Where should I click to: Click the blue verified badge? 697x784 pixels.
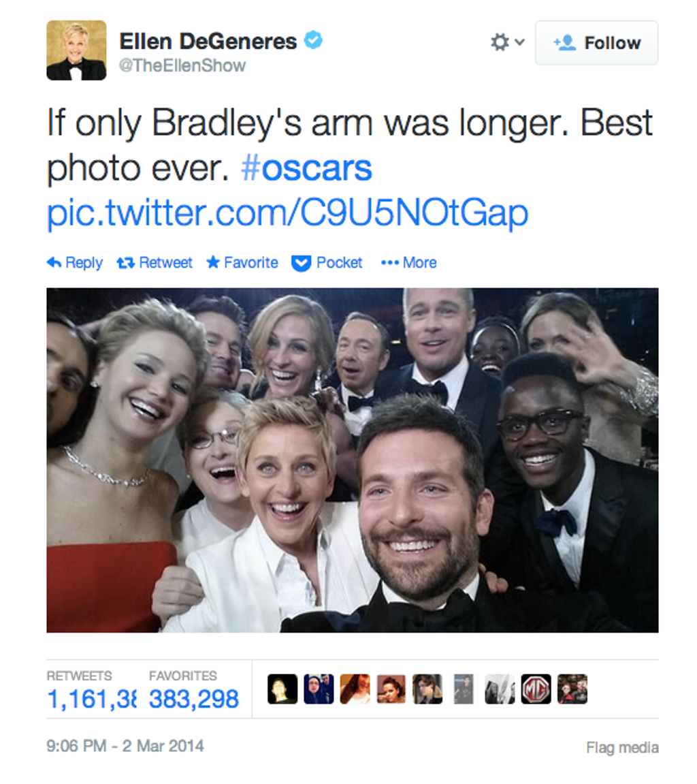(x=313, y=41)
